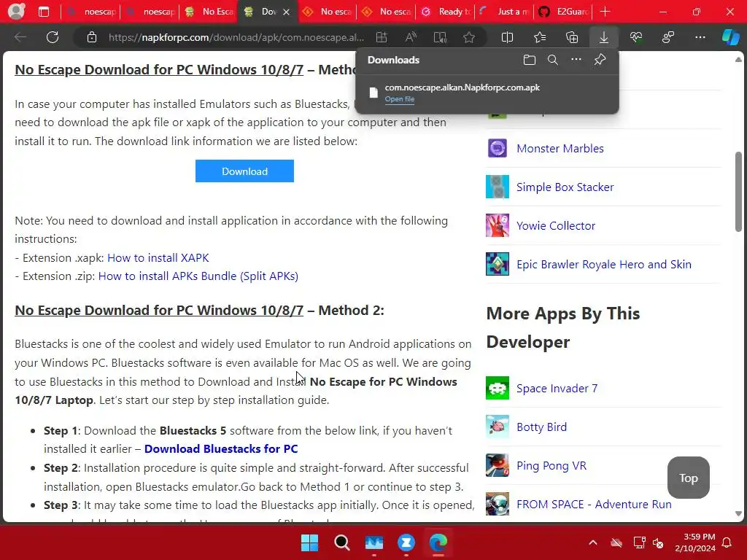Open more options in Downloads panel
747x560 pixels.
(576, 60)
